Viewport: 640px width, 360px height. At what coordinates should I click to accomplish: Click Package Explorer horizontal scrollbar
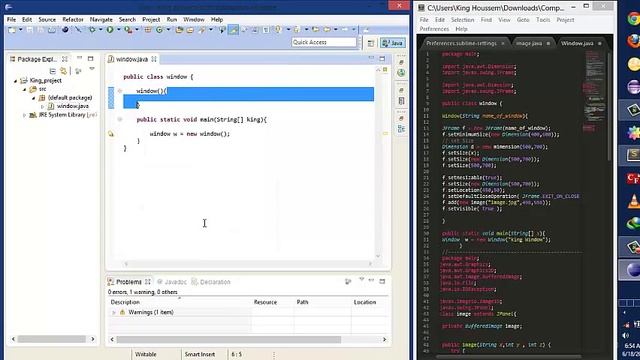[x=51, y=339]
